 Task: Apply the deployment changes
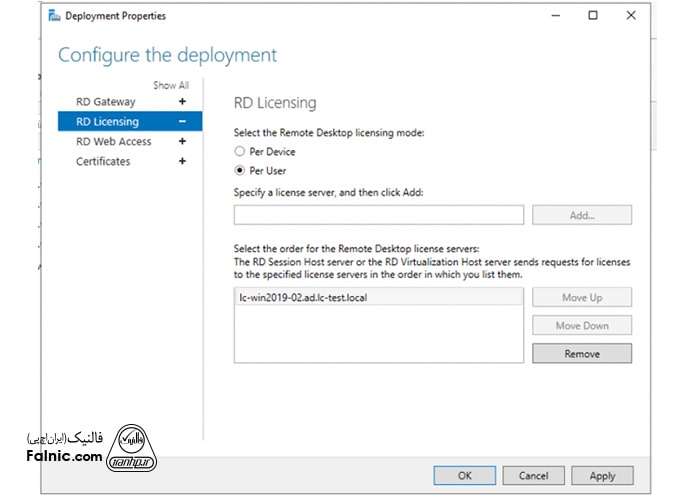[x=602, y=476]
